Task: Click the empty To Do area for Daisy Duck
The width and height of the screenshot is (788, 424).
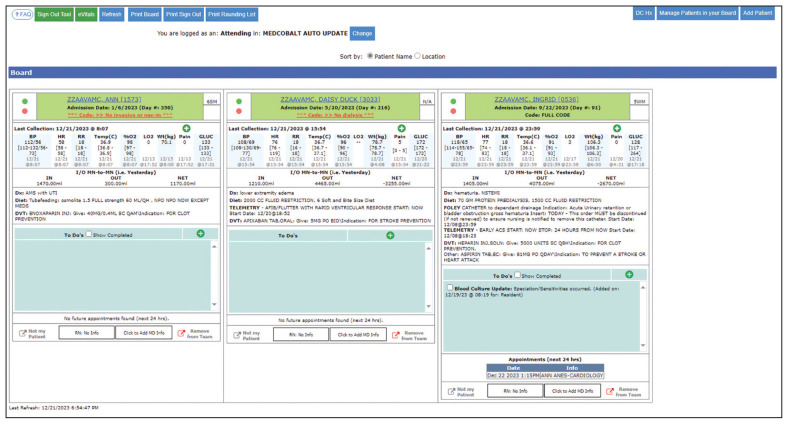Action: click(327, 277)
